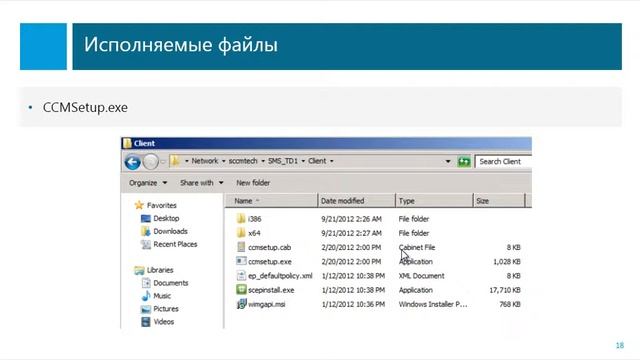Open Desktop label in Favorites
This screenshot has width=640, height=360.
click(166, 218)
